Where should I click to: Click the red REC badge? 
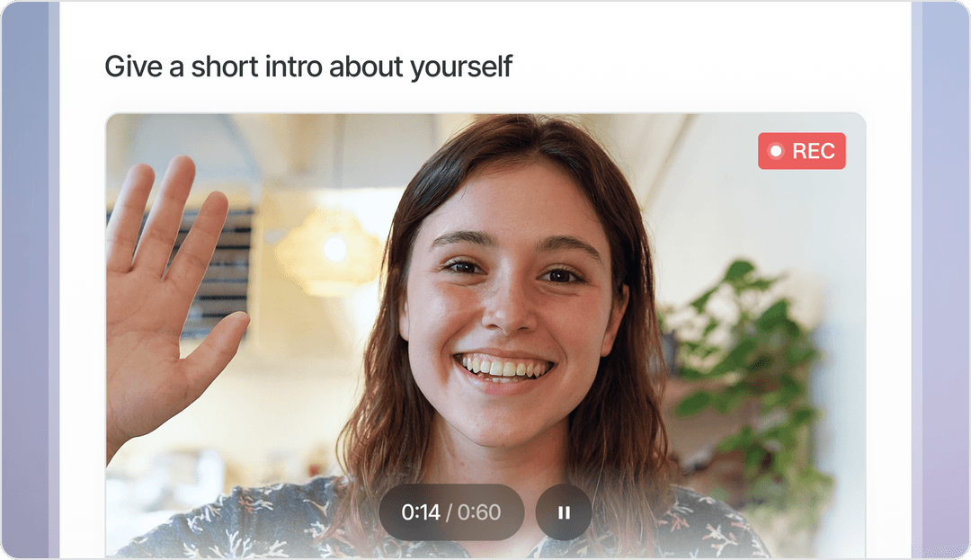click(801, 151)
